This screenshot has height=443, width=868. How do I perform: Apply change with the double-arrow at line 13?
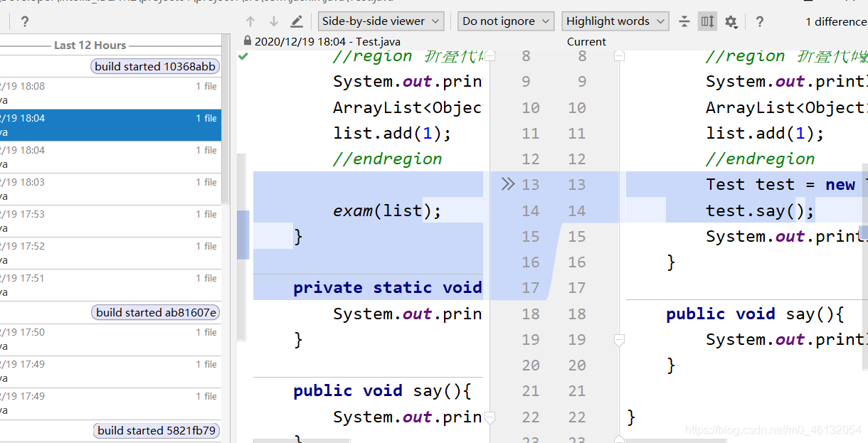point(507,184)
